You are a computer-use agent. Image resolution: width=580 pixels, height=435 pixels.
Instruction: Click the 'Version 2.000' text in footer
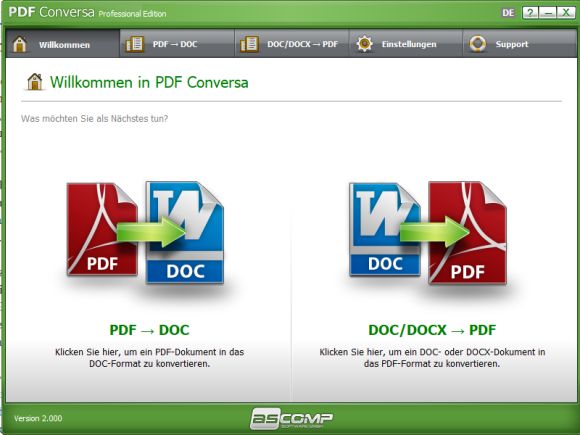click(38, 418)
